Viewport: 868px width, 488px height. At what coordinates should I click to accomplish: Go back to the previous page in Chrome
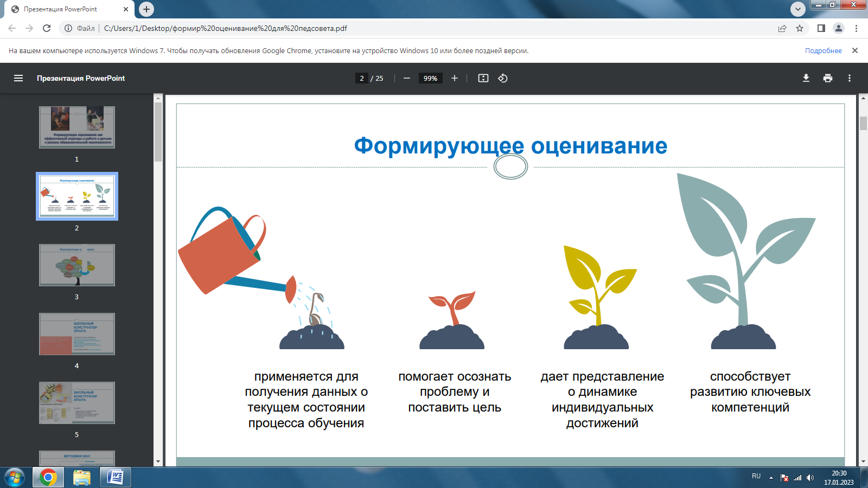pyautogui.click(x=12, y=28)
